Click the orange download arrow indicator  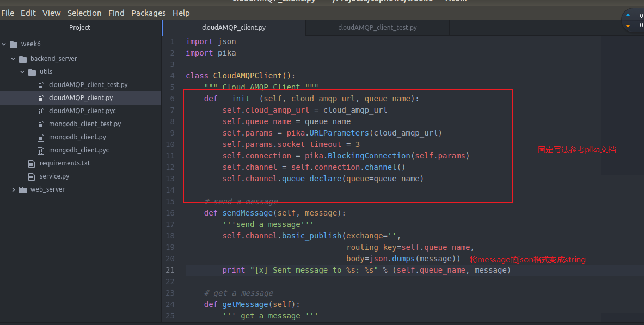[x=628, y=25]
